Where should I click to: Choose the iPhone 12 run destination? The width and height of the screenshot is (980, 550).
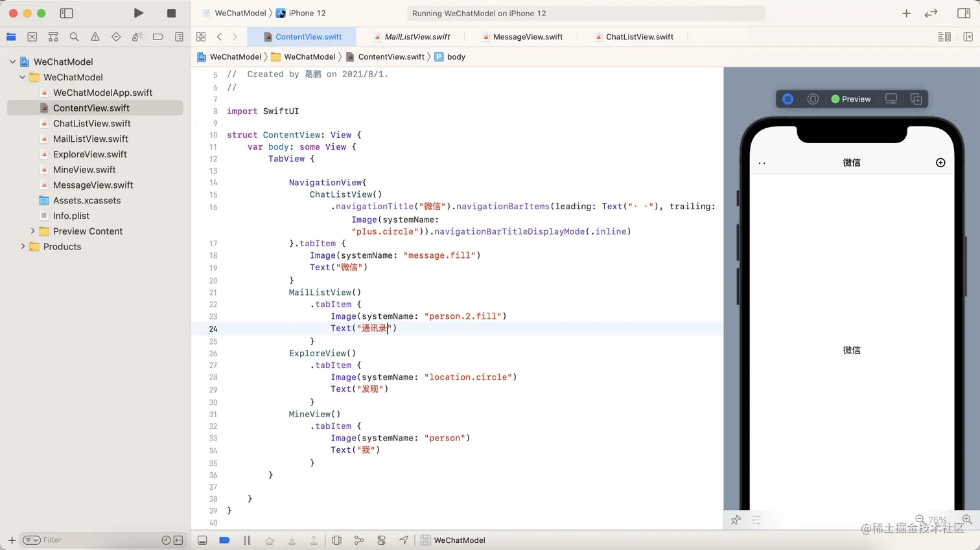point(301,13)
